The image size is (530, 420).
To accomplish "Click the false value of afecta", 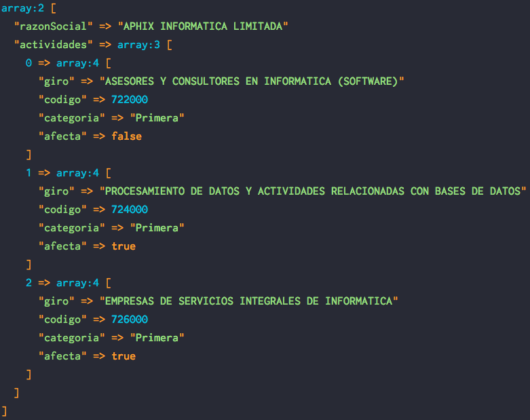I will coord(127,136).
